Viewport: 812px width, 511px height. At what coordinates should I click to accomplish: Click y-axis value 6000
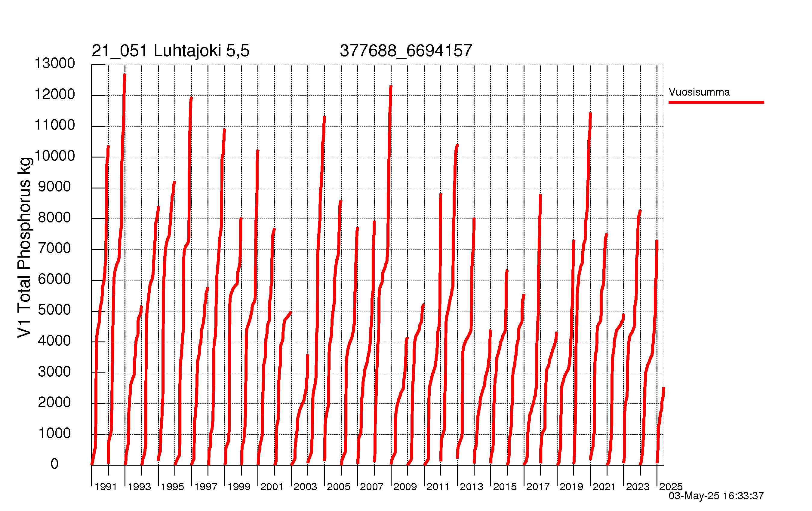click(55, 279)
